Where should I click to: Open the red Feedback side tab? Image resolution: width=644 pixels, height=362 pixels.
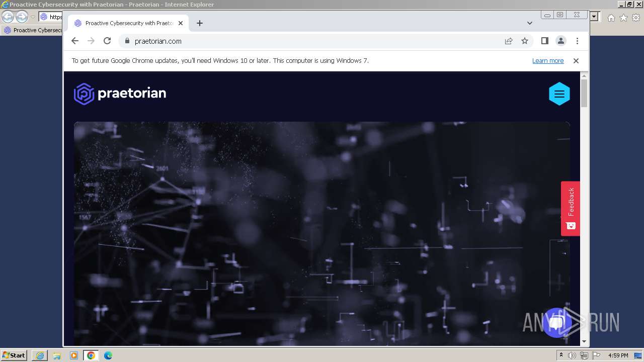[x=571, y=208]
